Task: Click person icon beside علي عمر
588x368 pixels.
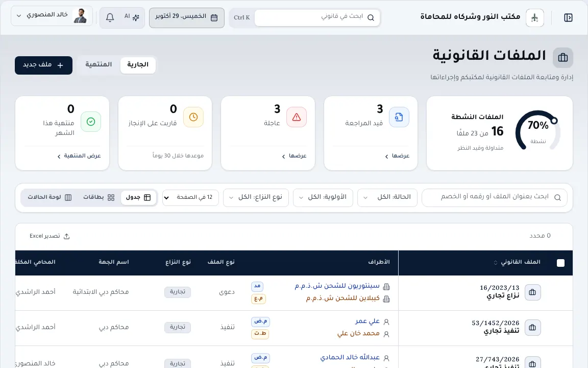Action: [386, 322]
